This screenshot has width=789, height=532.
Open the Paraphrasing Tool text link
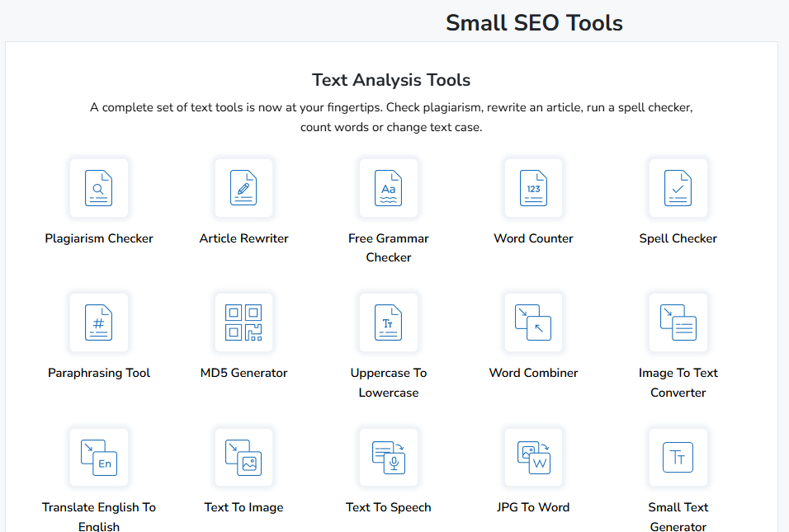pyautogui.click(x=99, y=373)
